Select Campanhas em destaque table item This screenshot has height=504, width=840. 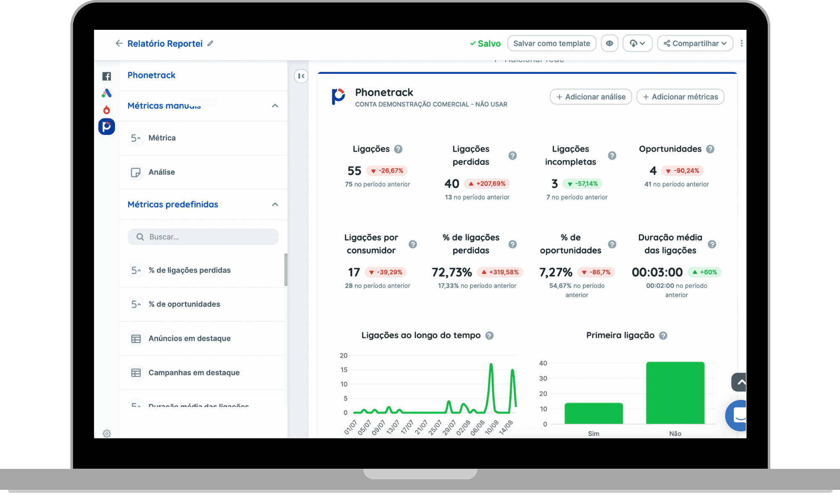[202, 373]
